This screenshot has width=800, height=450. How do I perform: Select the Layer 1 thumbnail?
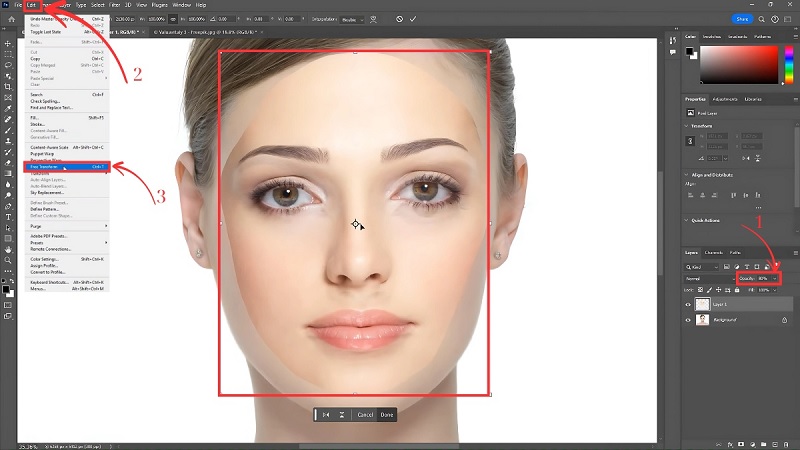(x=703, y=304)
